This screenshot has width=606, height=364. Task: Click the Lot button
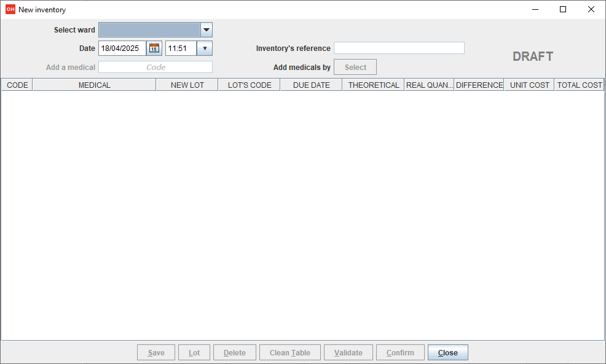tap(194, 353)
